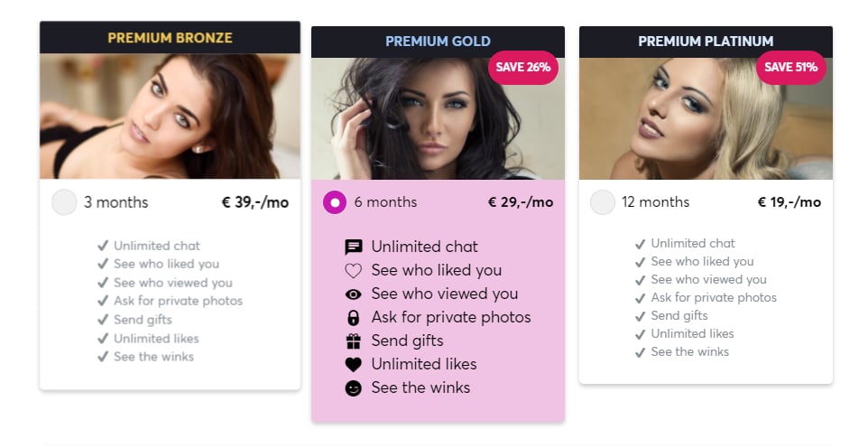Select the 12 months radio button
The height and width of the screenshot is (448, 868).
602,202
